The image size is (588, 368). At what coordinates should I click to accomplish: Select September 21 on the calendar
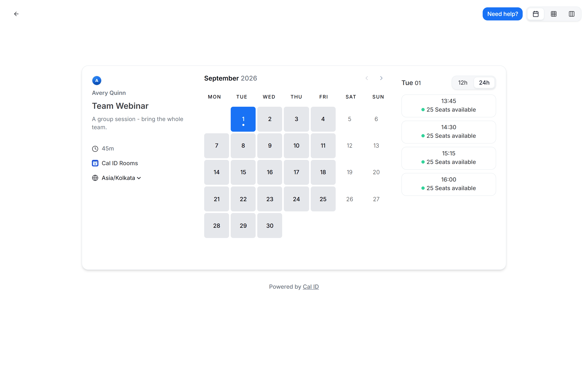tap(216, 199)
